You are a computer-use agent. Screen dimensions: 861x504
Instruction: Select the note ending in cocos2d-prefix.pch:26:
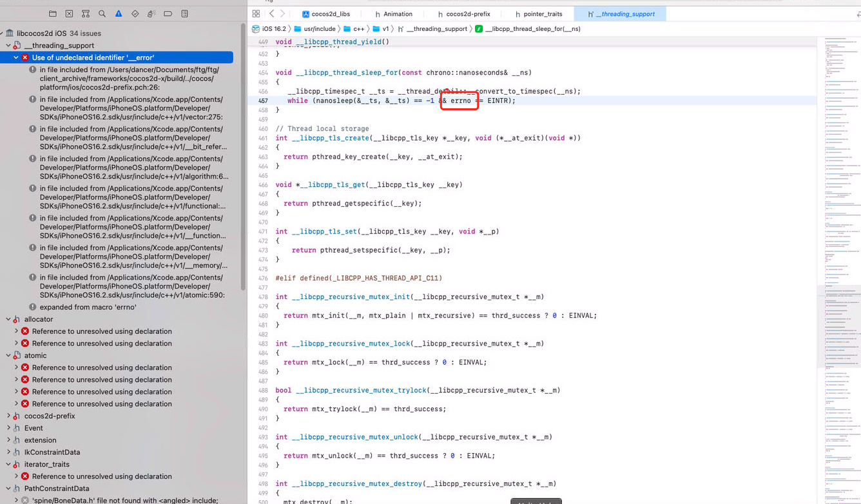(129, 79)
